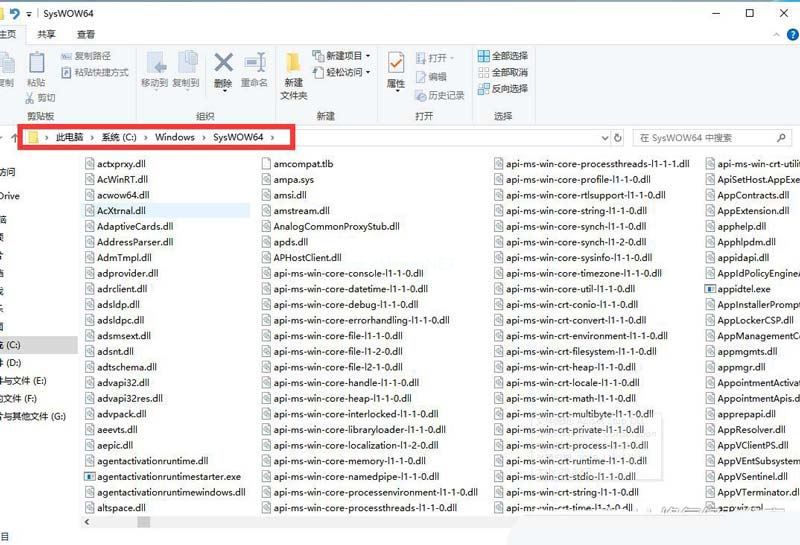
Task: Click the Edit button in ribbon
Action: [431, 77]
